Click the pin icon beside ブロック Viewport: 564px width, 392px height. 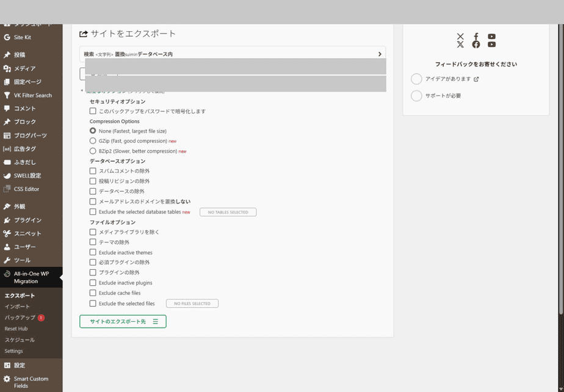pos(7,122)
